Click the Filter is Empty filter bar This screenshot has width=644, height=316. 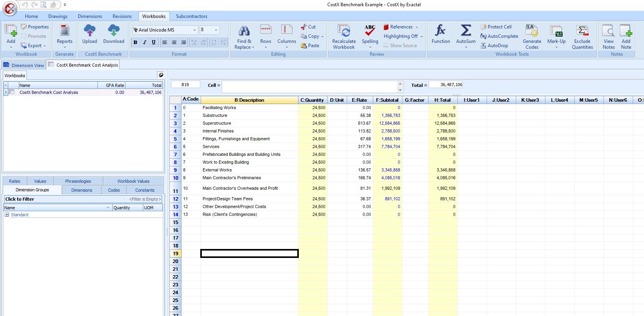point(83,199)
